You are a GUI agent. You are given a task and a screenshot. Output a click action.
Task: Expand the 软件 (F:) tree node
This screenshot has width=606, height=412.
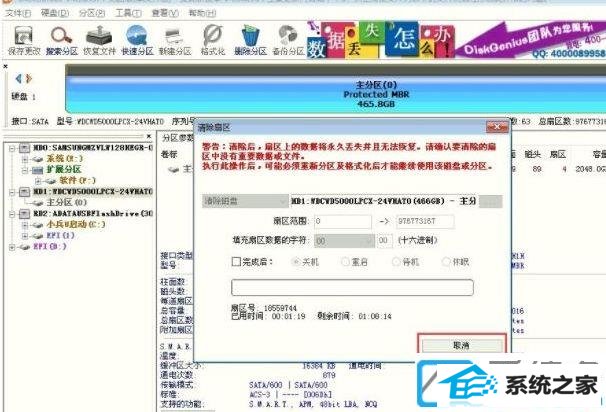tap(38, 180)
